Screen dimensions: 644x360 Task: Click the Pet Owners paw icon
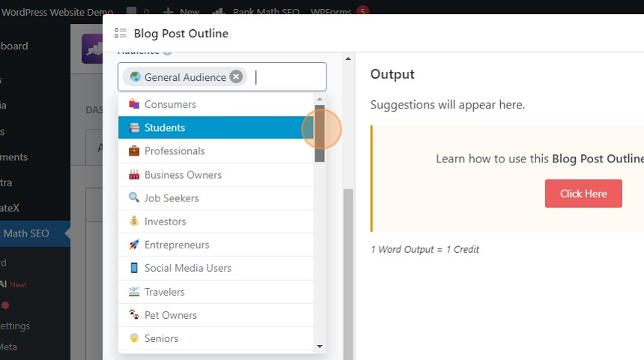134,315
